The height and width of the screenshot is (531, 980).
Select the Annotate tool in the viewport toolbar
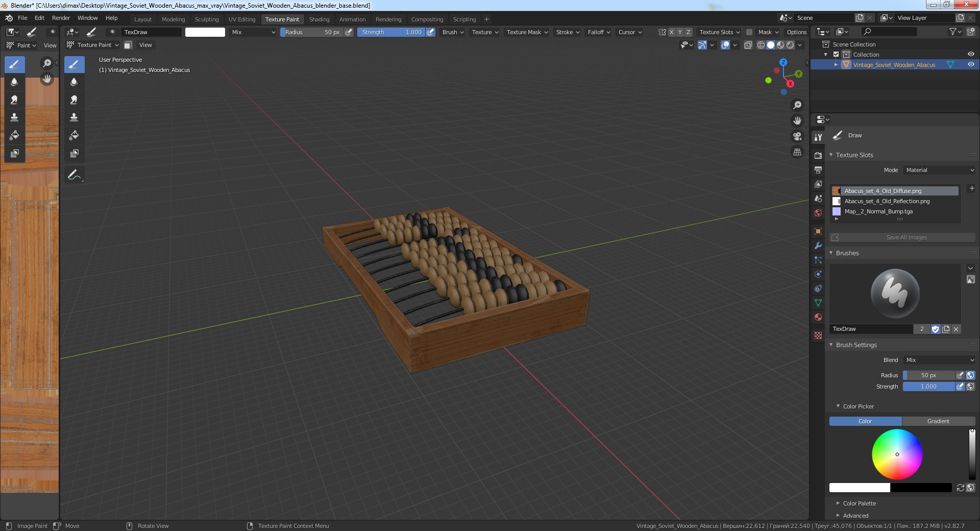pyautogui.click(x=74, y=175)
